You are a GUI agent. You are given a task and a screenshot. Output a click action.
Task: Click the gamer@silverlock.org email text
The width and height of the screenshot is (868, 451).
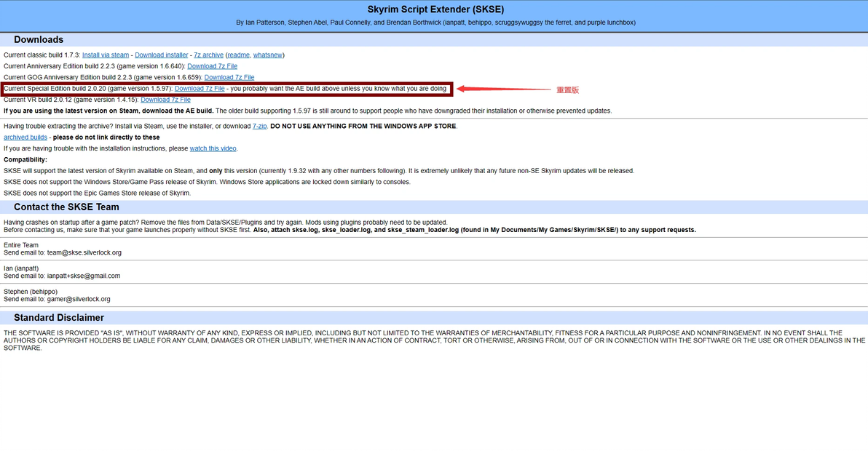coord(79,299)
